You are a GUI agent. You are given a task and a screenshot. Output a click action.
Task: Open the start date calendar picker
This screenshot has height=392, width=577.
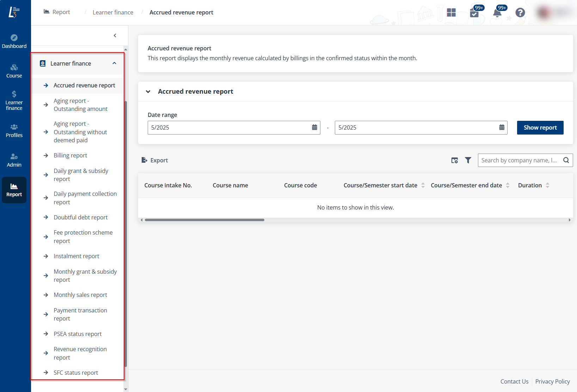(314, 127)
